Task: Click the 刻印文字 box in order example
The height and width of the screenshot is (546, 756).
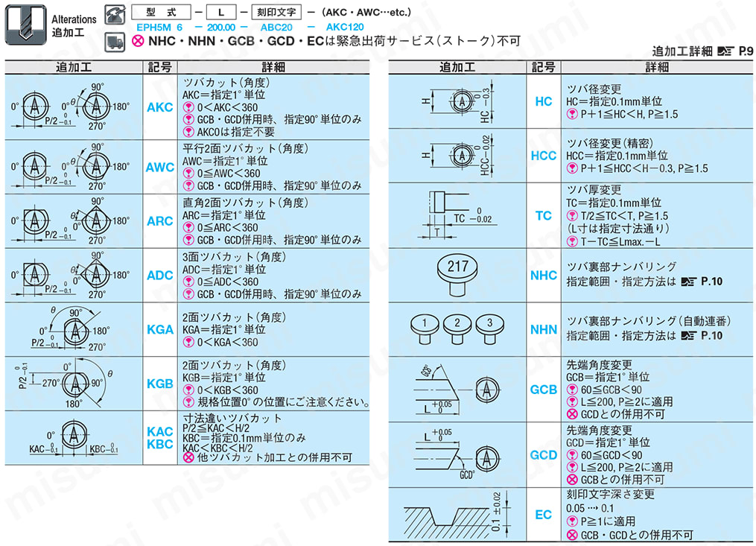Action: pos(276,12)
